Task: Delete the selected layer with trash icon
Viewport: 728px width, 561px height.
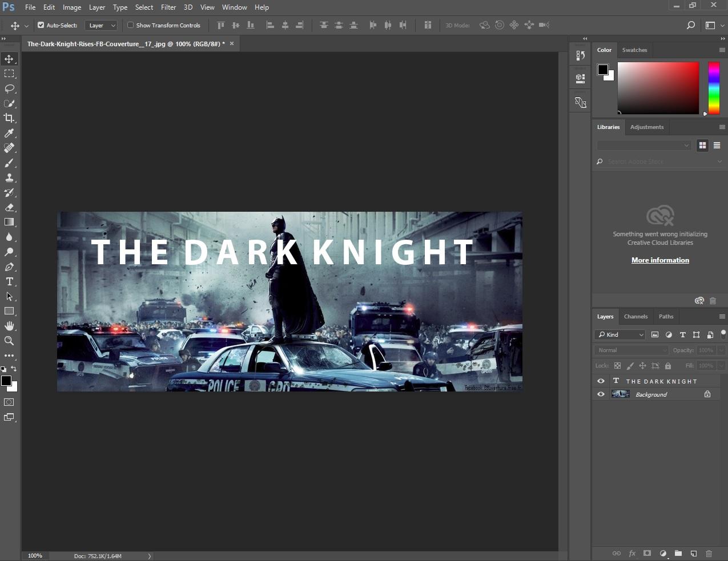Action: pyautogui.click(x=709, y=553)
